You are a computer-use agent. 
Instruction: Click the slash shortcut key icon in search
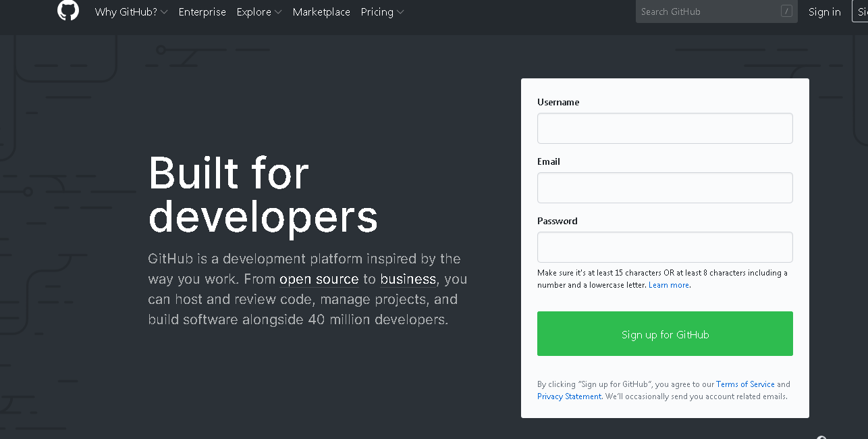coord(786,11)
